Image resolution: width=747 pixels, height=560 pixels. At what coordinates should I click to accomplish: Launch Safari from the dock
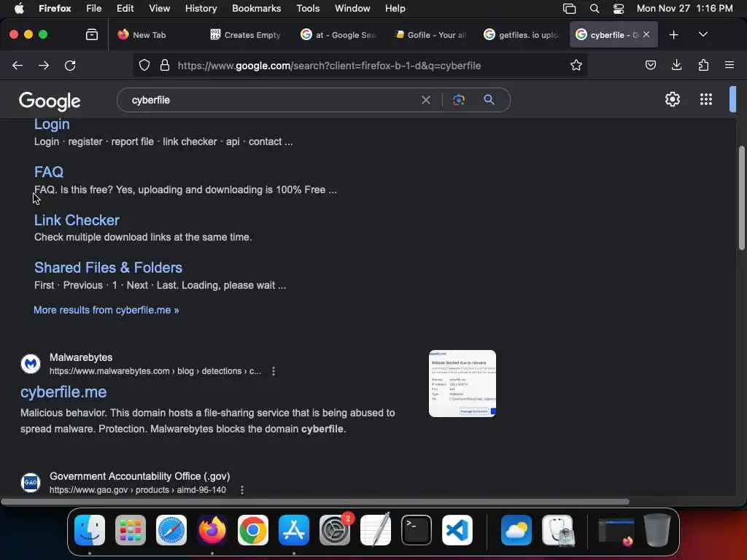[171, 530]
